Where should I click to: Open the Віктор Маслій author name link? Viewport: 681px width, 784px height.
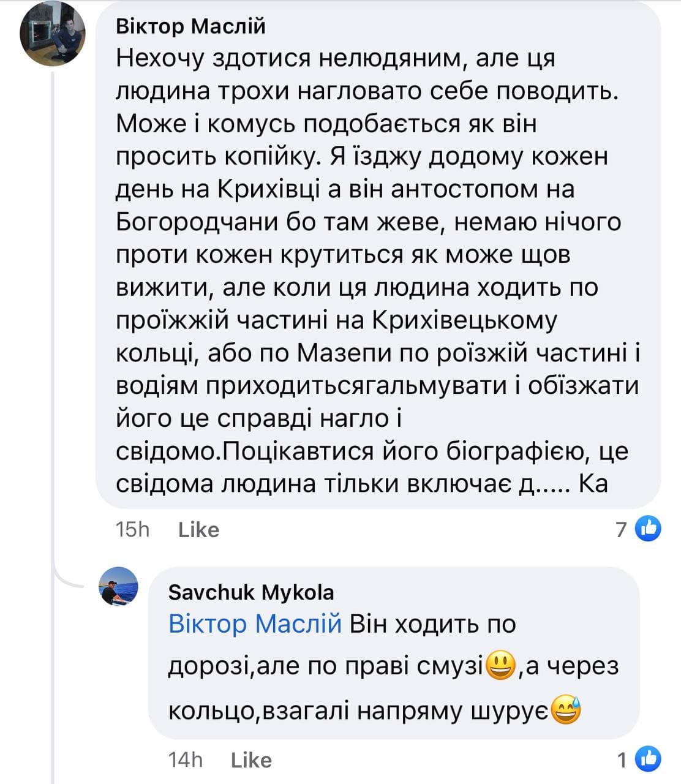[x=190, y=27]
